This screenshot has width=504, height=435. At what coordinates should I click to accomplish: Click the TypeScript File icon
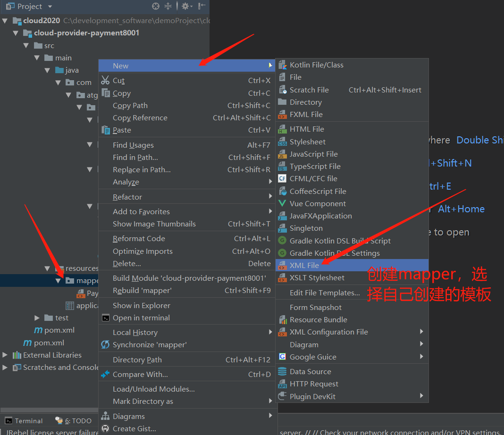point(283,167)
